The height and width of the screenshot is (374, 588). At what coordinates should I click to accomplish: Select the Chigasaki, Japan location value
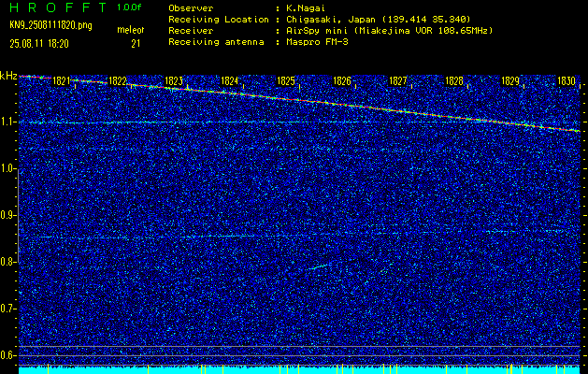378,19
